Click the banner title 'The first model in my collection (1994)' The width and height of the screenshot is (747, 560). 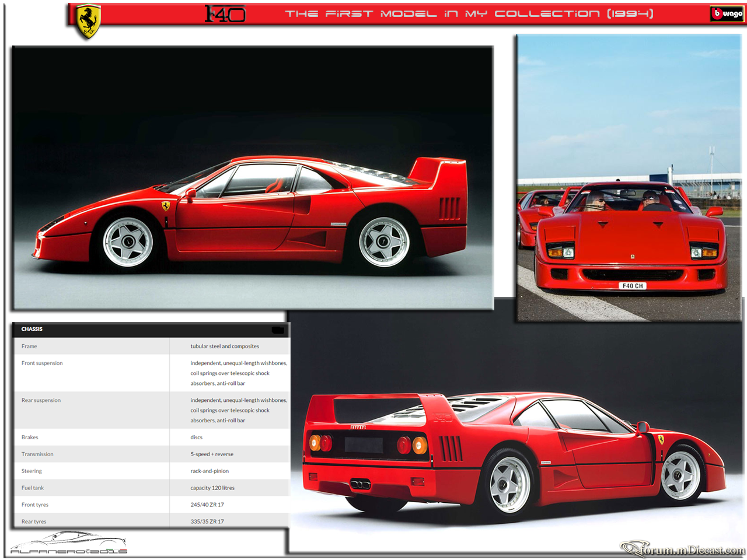[x=469, y=13]
